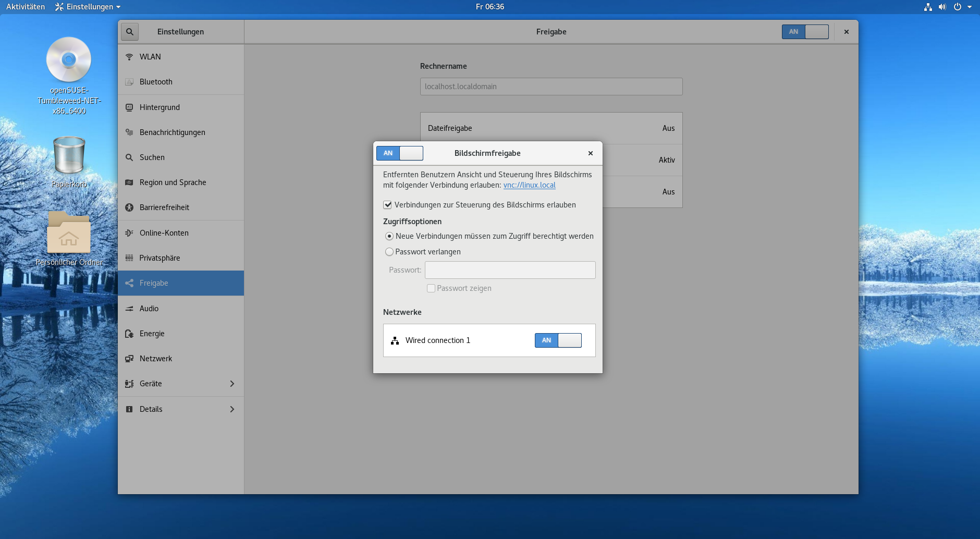980x539 pixels.
Task: Click inside the Rechnername text field
Action: 550,87
